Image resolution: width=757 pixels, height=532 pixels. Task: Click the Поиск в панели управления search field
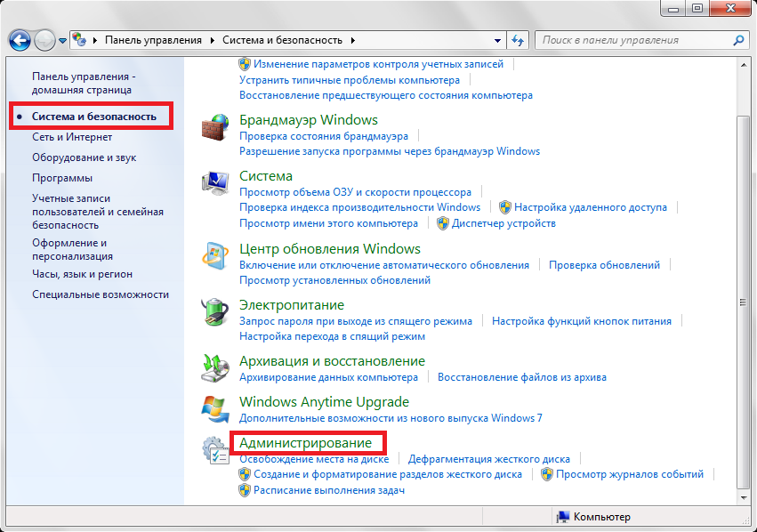[x=640, y=40]
